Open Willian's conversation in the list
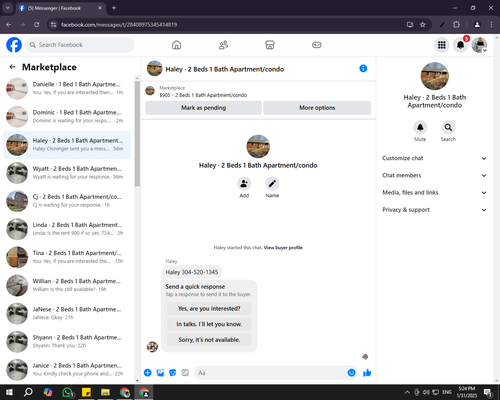500x400 pixels. point(67,285)
